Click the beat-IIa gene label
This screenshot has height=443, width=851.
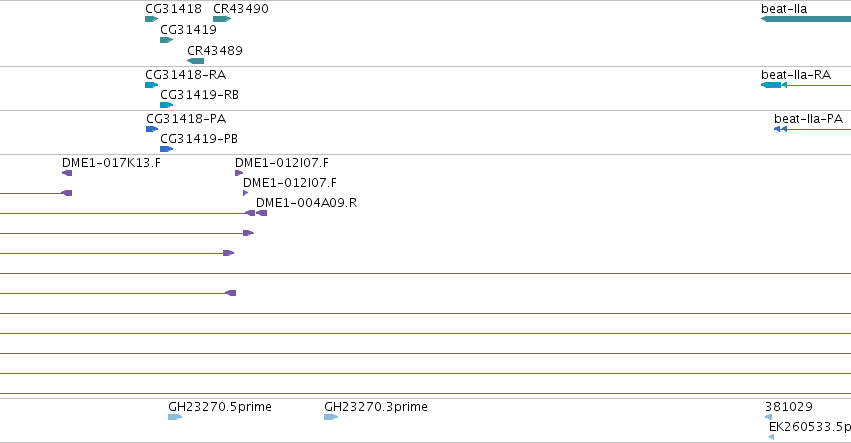tap(784, 9)
